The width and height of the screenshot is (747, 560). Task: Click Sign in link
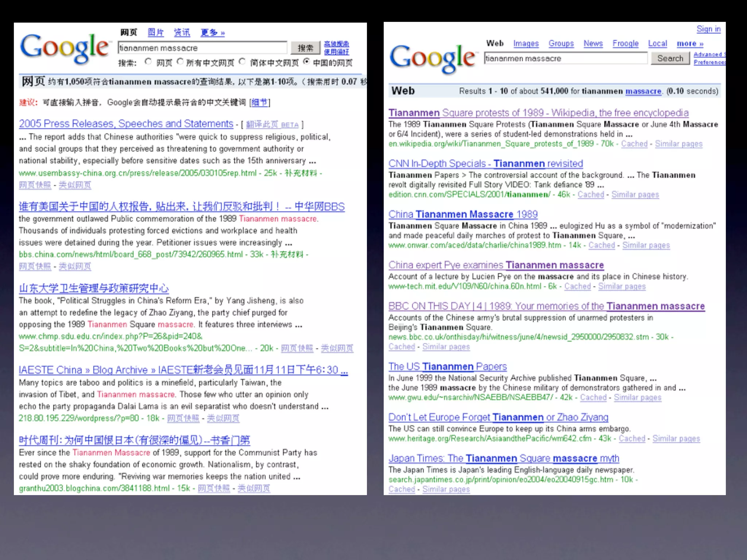click(708, 29)
